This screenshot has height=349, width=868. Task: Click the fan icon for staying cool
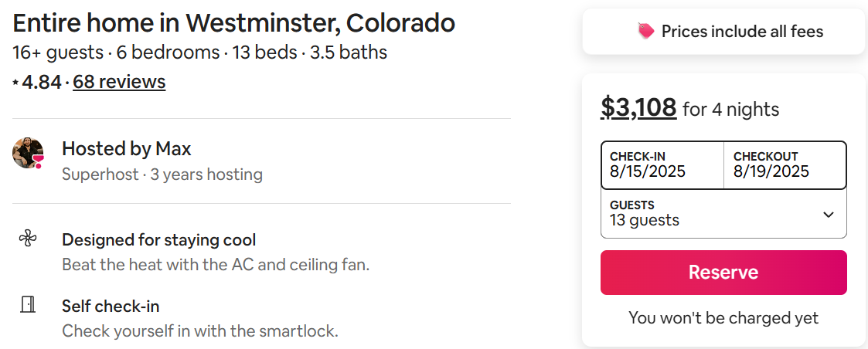[x=28, y=239]
